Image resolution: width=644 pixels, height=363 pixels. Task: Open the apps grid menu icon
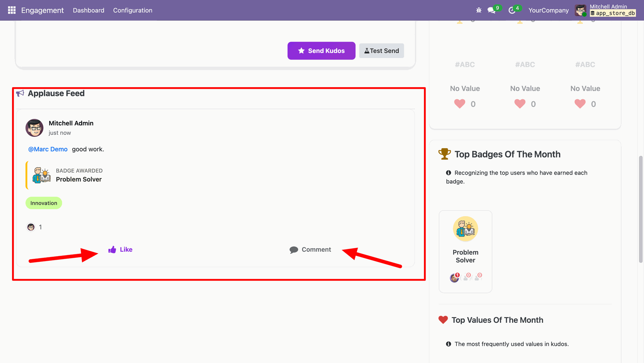(x=12, y=10)
